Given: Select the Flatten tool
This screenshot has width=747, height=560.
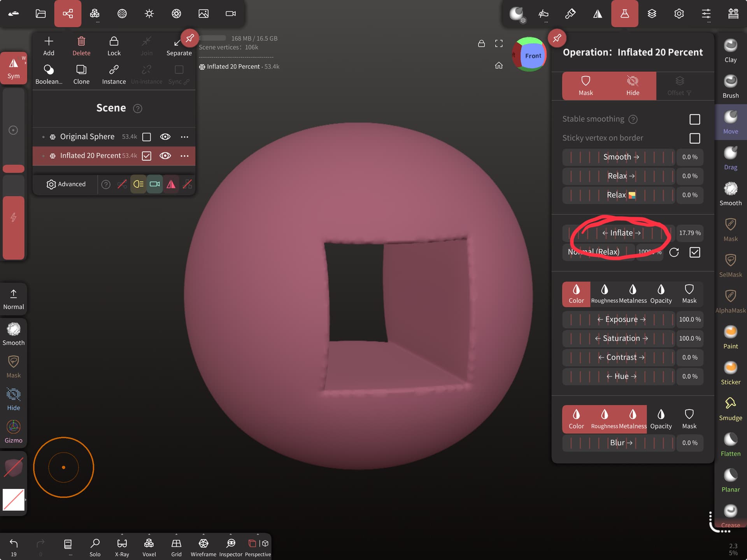Looking at the screenshot, I should pyautogui.click(x=730, y=444).
